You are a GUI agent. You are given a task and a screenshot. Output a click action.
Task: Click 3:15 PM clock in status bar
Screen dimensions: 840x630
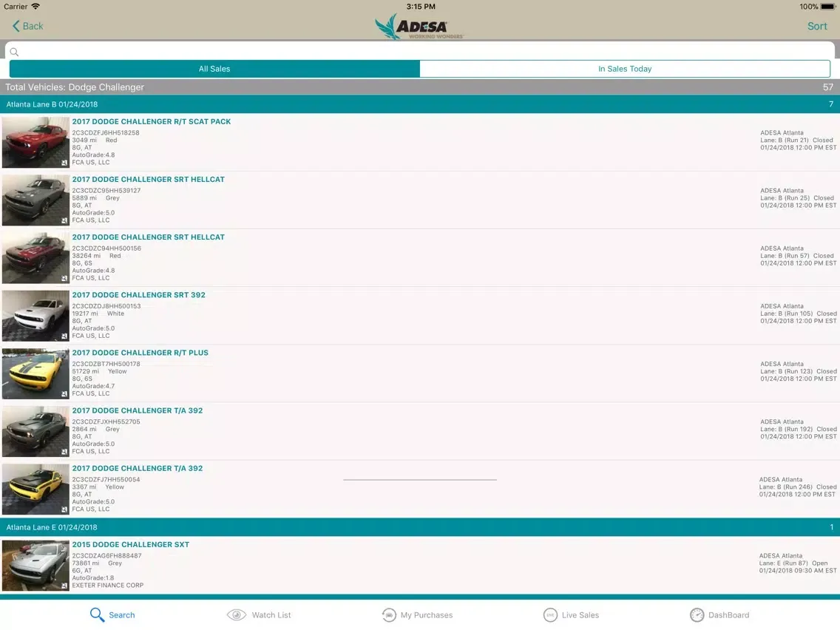[421, 7]
